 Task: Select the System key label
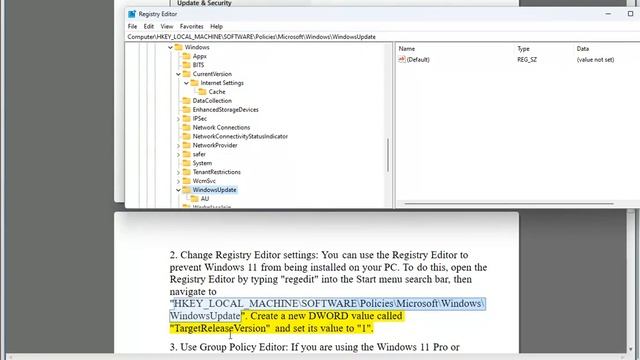coord(202,163)
